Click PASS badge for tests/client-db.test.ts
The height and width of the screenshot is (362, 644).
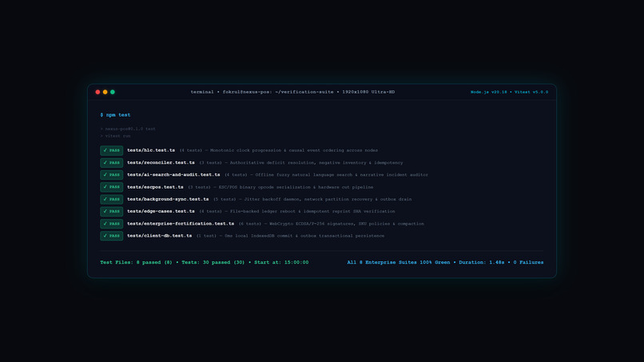click(x=111, y=236)
